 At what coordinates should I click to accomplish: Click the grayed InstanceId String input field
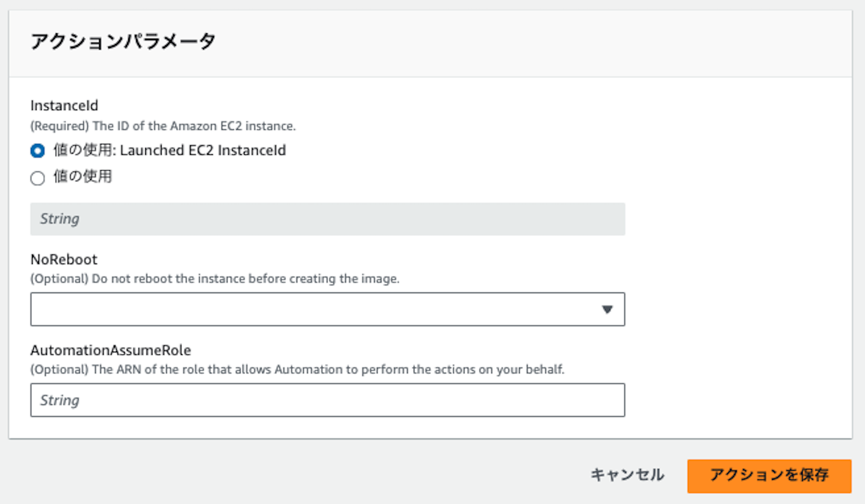(x=327, y=219)
